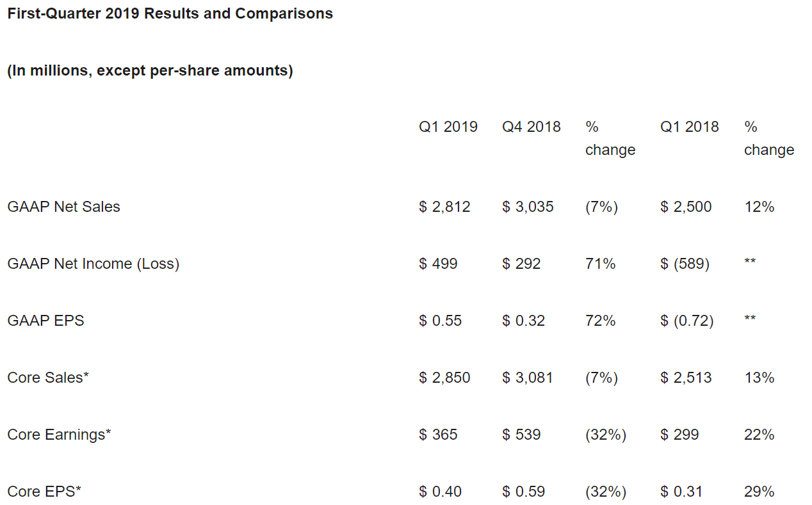Click the $ (589) net loss value
812x505 pixels.
pyautogui.click(x=685, y=264)
